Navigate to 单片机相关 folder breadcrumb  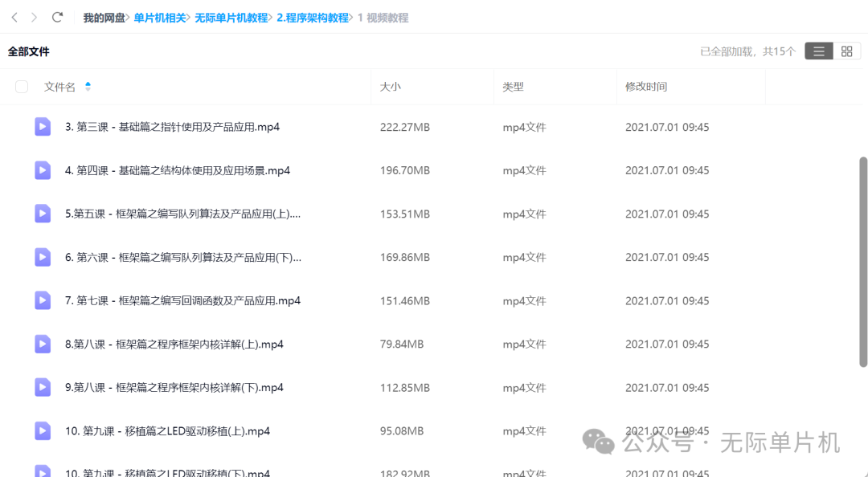coord(160,18)
